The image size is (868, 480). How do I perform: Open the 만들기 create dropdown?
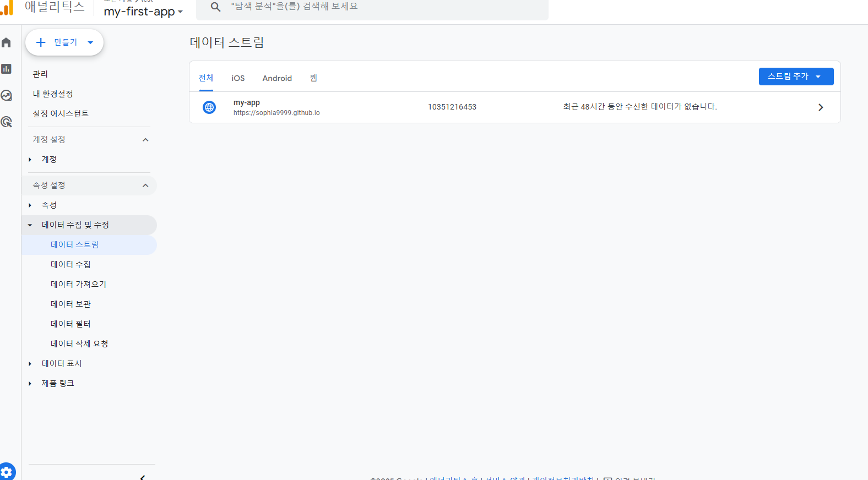(64, 42)
